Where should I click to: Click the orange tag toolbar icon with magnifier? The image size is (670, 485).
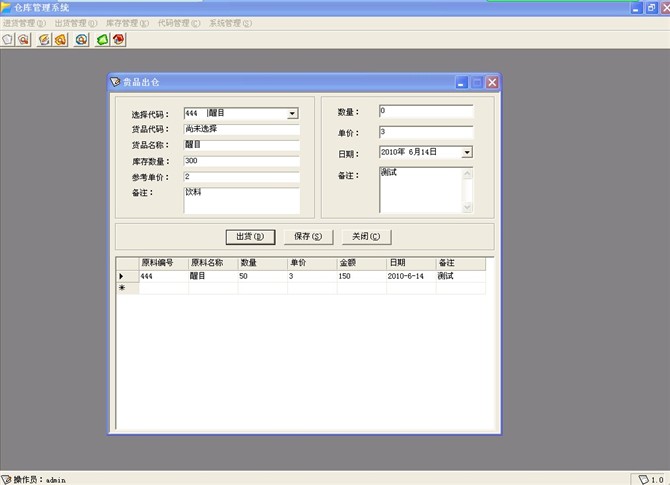[60, 40]
